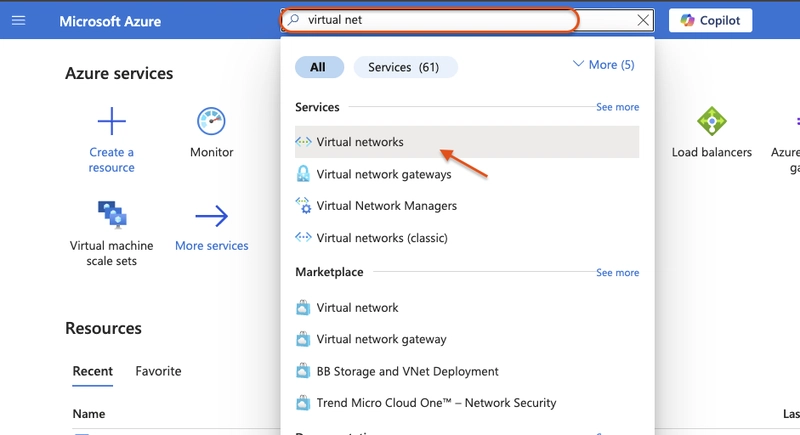The width and height of the screenshot is (800, 435).
Task: Click marketplace bag icon for Virtual network gateway
Action: click(303, 339)
